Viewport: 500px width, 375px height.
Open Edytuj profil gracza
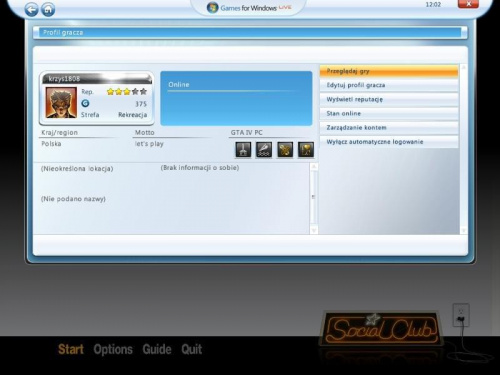(389, 85)
